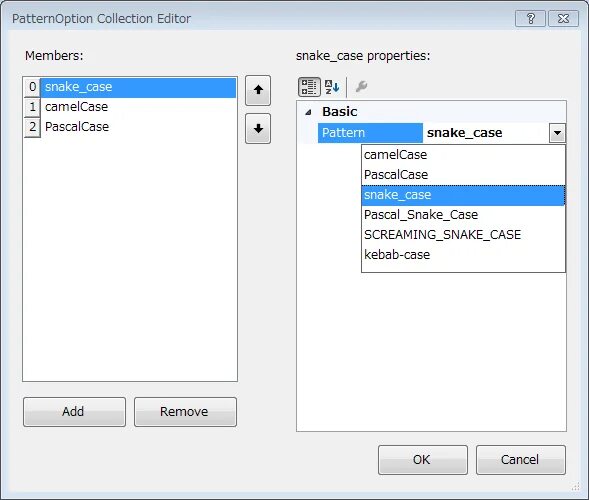Move selected member down with arrow button
Screen dimensions: 589x500
click(x=258, y=128)
